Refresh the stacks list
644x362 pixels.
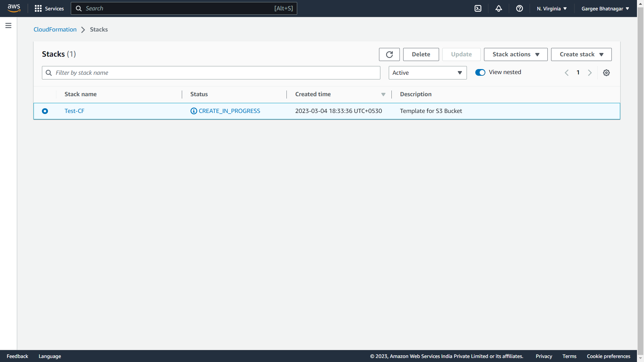[x=389, y=54]
